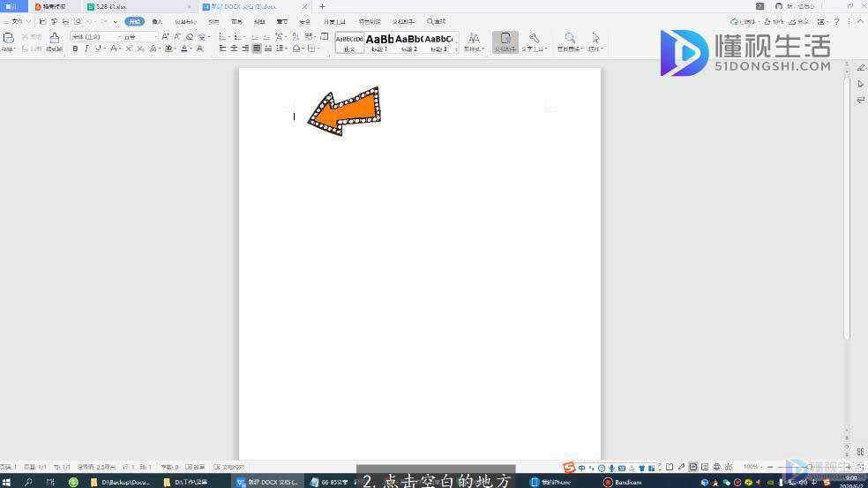Expand the bullet list dropdown
Viewport: 868px width, 488px height.
tap(229, 36)
